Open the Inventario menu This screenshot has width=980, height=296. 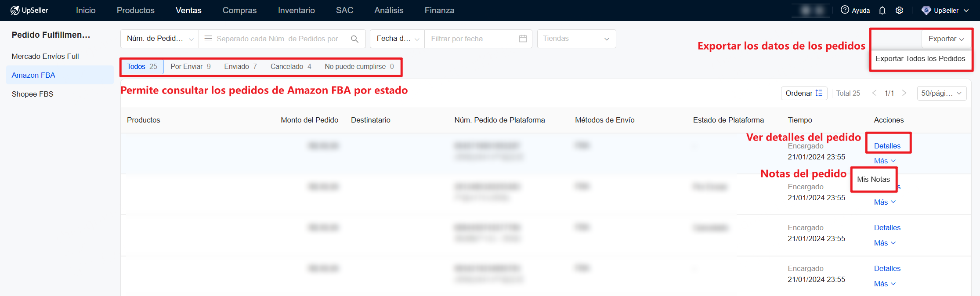(296, 10)
